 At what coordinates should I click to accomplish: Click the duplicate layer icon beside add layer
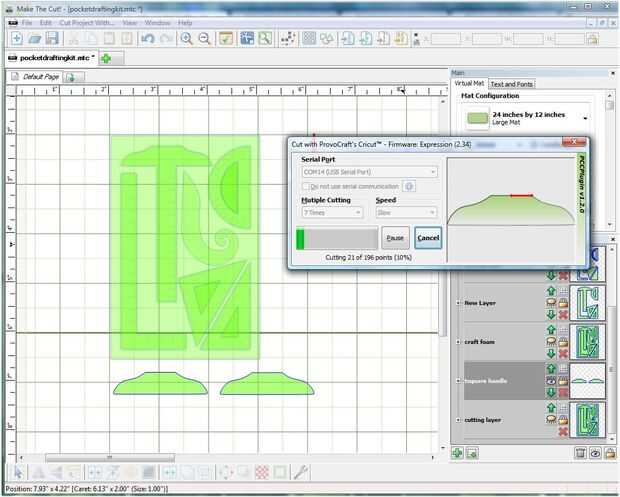472,453
